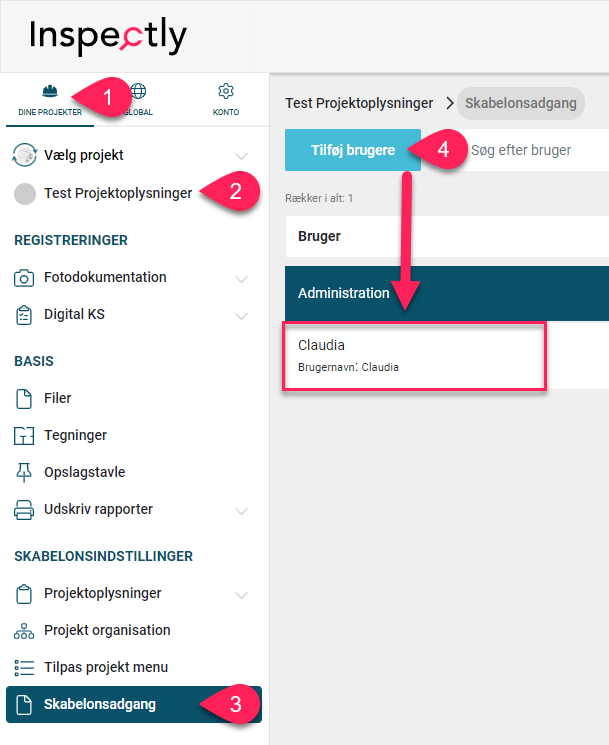This screenshot has width=609, height=745.
Task: Click Test Projektoplysninger breadcrumb link
Action: click(x=359, y=103)
